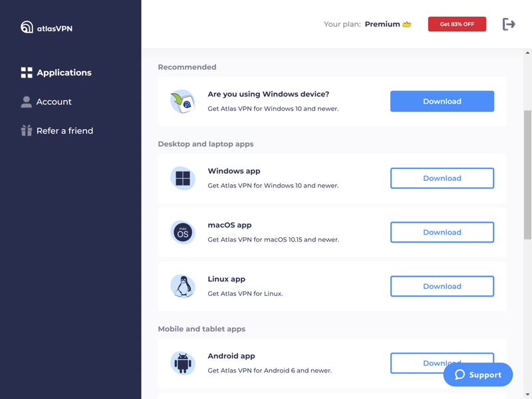Download the Windows app

point(442,178)
